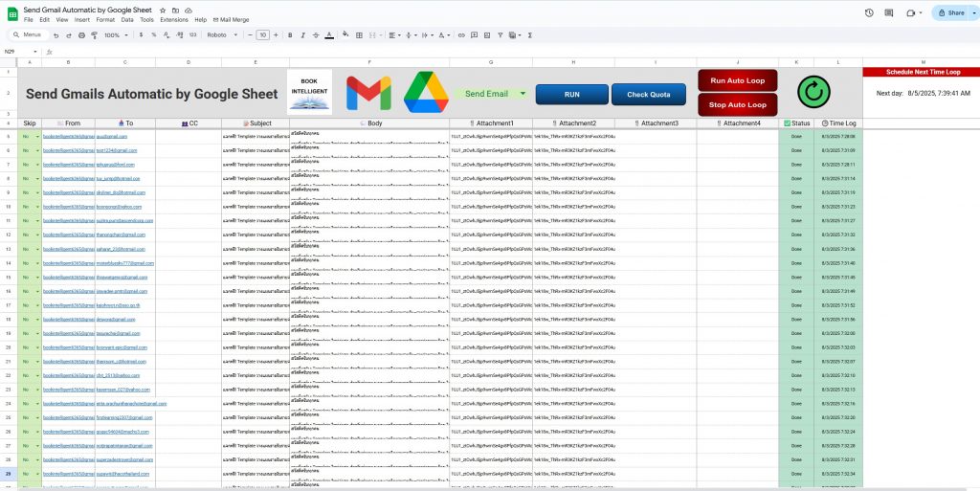This screenshot has height=491, width=980.
Task: Open the Format menu
Action: click(105, 20)
